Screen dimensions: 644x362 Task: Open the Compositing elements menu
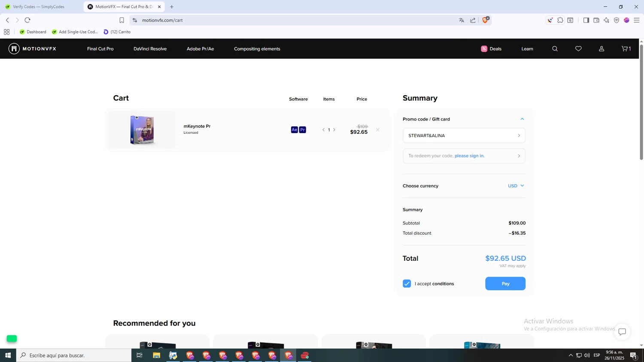(257, 49)
